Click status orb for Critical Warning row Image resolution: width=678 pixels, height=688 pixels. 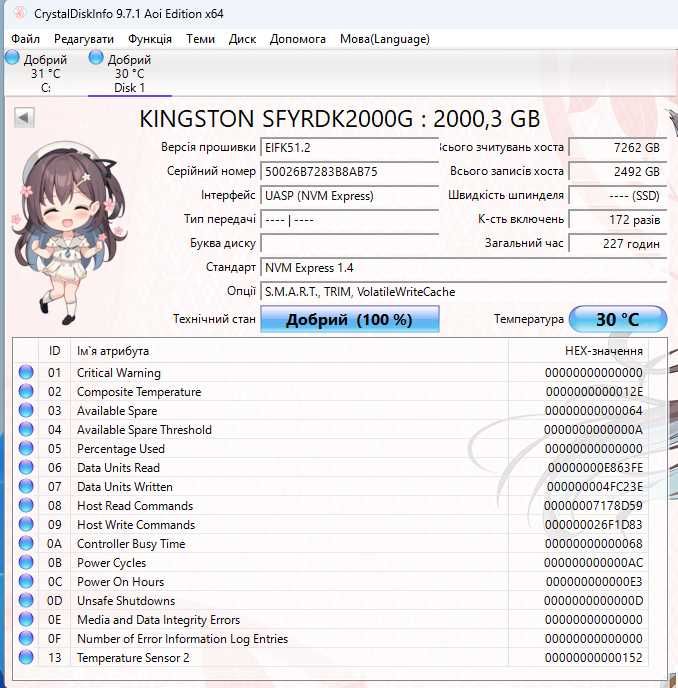[x=26, y=372]
